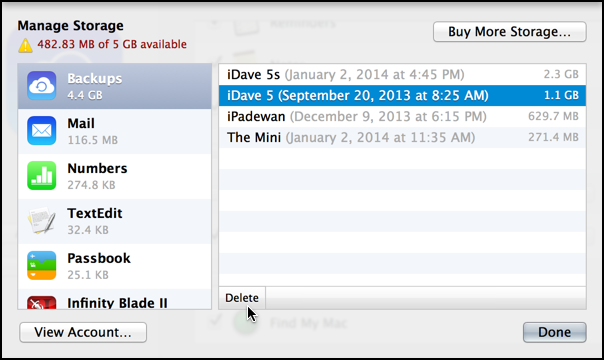Select the Numbers chart icon
Image resolution: width=604 pixels, height=360 pixels.
tap(42, 176)
